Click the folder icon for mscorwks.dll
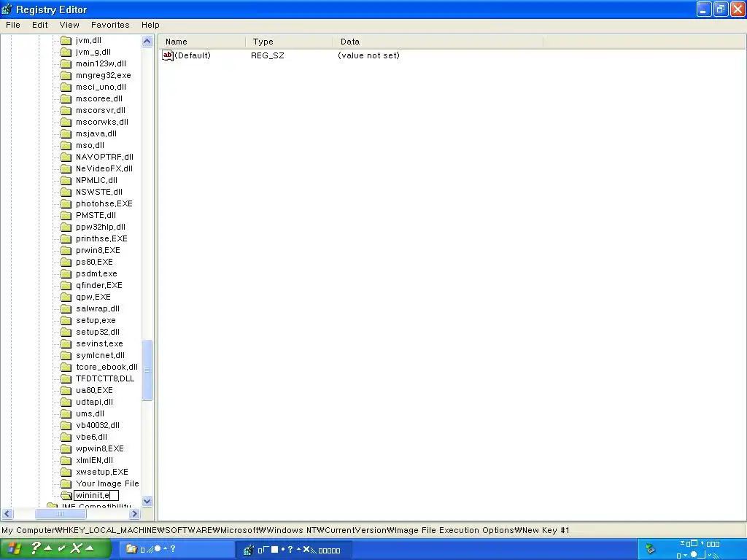The image size is (747, 560). click(x=66, y=122)
